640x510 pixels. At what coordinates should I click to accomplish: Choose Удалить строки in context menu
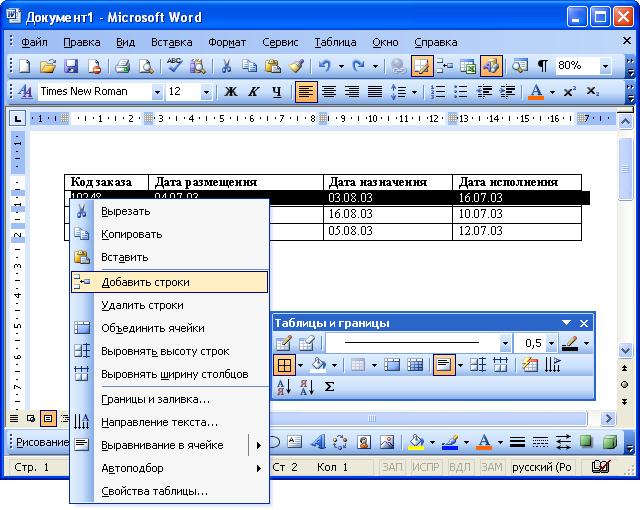pyautogui.click(x=169, y=305)
